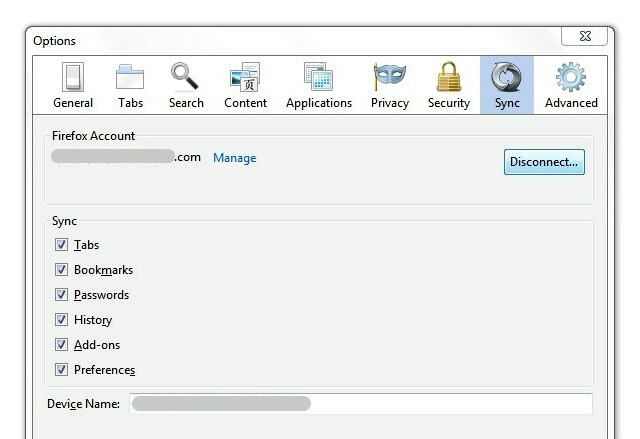The image size is (640, 439).
Task: Open the Advanced gear panel
Action: click(x=571, y=85)
